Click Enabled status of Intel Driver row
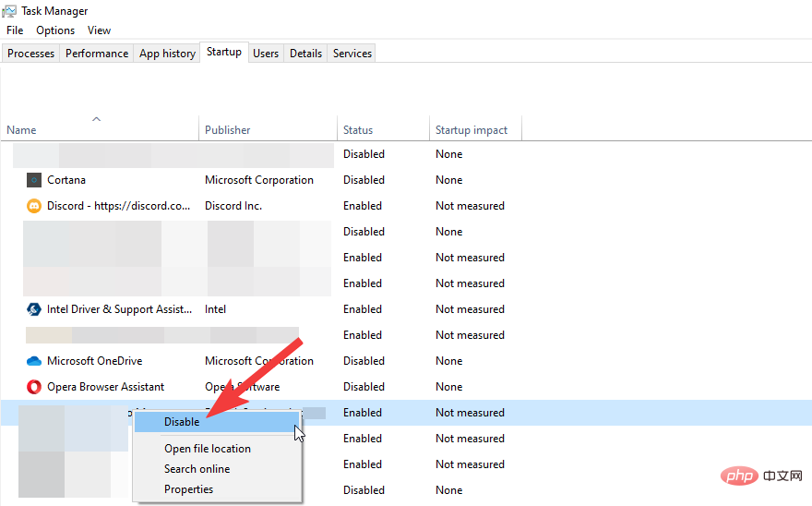The width and height of the screenshot is (812, 506). [363, 309]
